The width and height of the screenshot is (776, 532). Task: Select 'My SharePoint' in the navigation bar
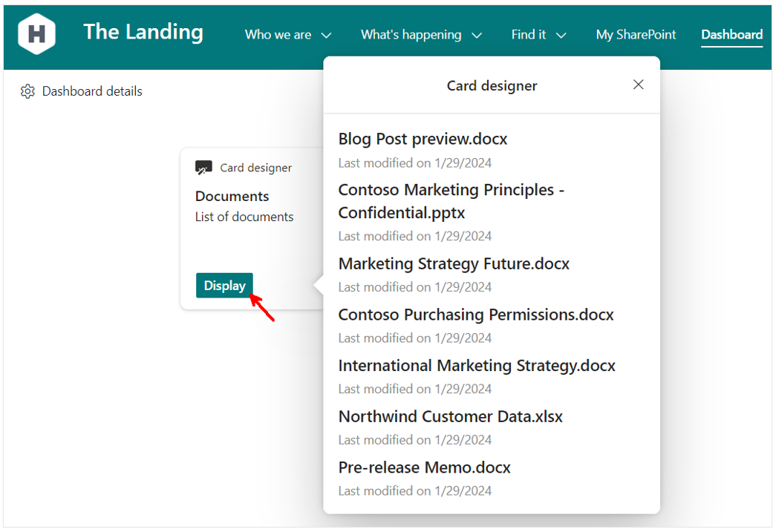pyautogui.click(x=636, y=34)
